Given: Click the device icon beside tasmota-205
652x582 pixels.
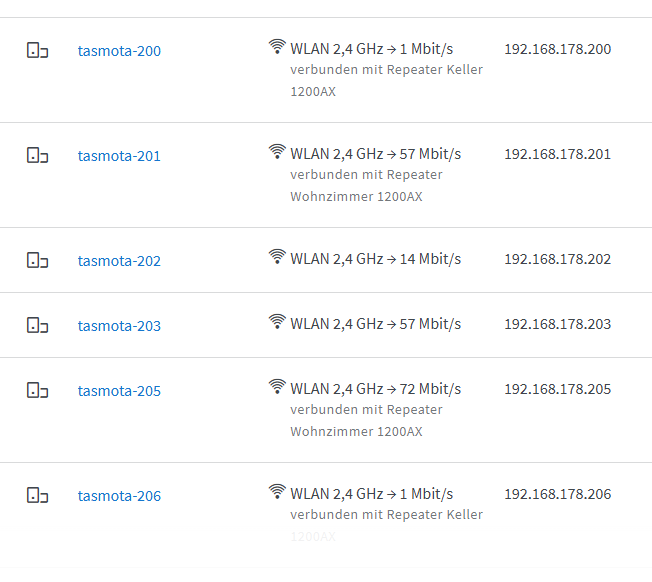Looking at the screenshot, I should click(x=37, y=390).
